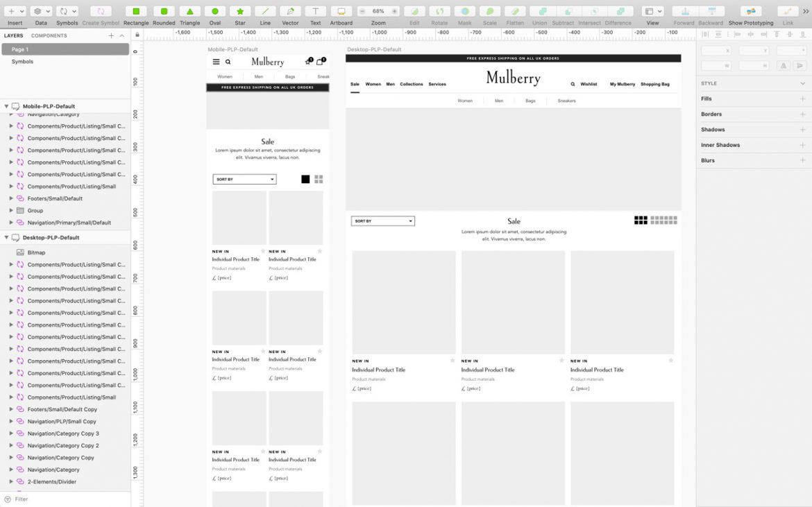Collapse the Desktop-PLP-Default artboard group
The image size is (812, 507).
tap(6, 237)
